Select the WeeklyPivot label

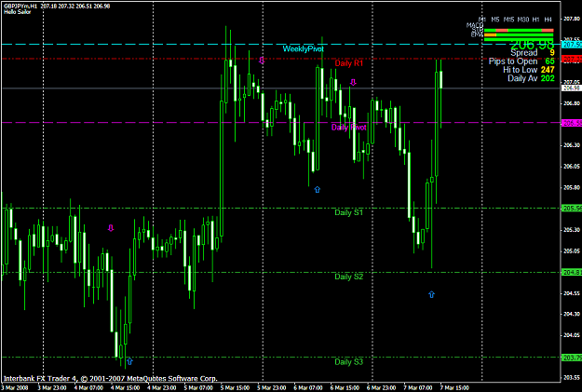point(304,48)
